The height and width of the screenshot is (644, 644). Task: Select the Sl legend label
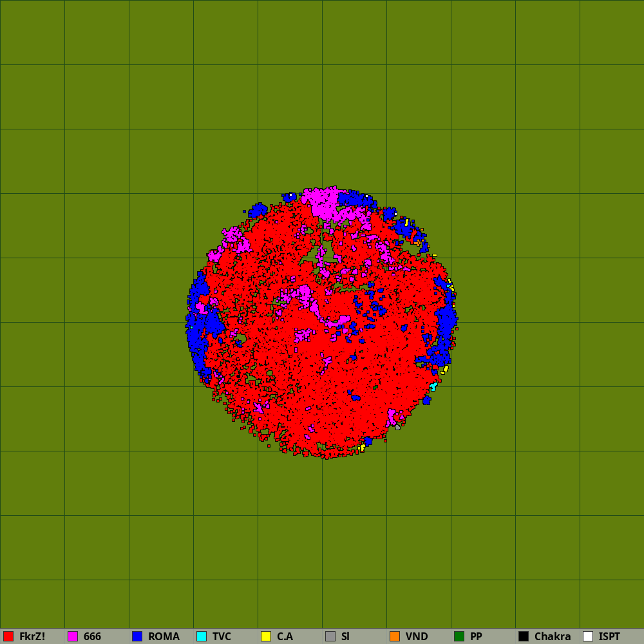[x=345, y=636]
